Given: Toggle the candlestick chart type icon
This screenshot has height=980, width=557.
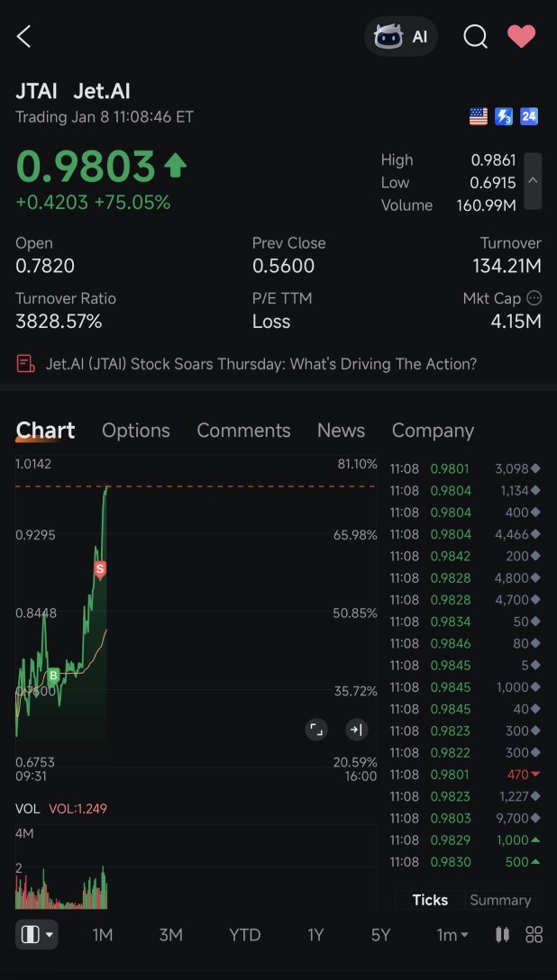Looking at the screenshot, I should tap(502, 935).
